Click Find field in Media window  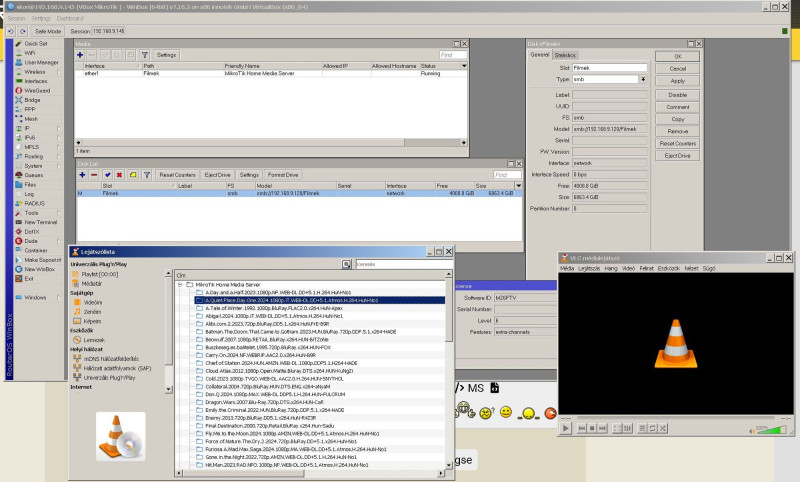click(453, 55)
